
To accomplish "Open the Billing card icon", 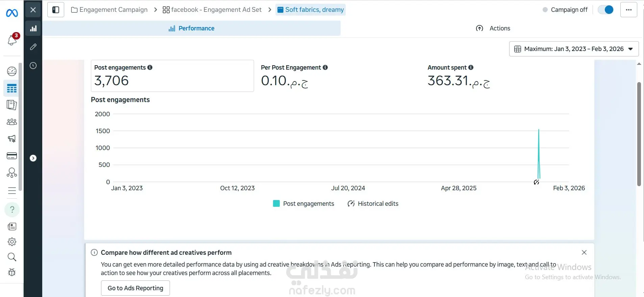I will 12,156.
